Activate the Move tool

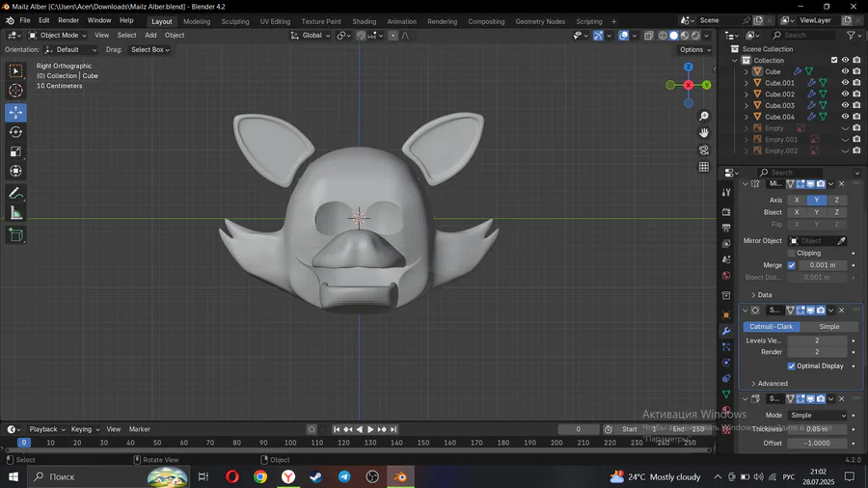[x=15, y=112]
